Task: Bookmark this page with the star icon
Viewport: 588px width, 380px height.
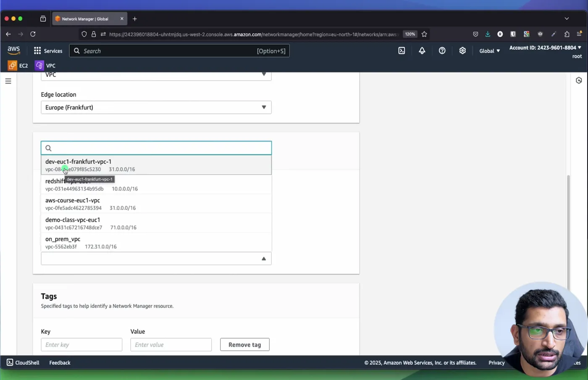Action: tap(424, 34)
